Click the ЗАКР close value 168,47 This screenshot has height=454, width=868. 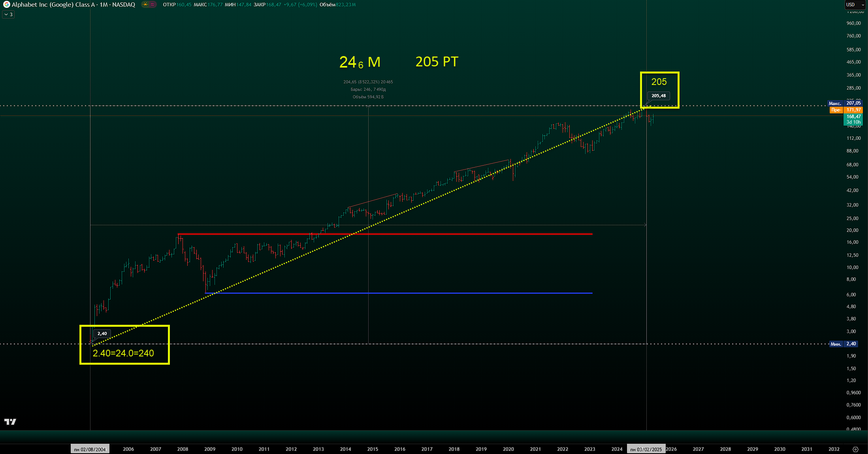(x=274, y=5)
